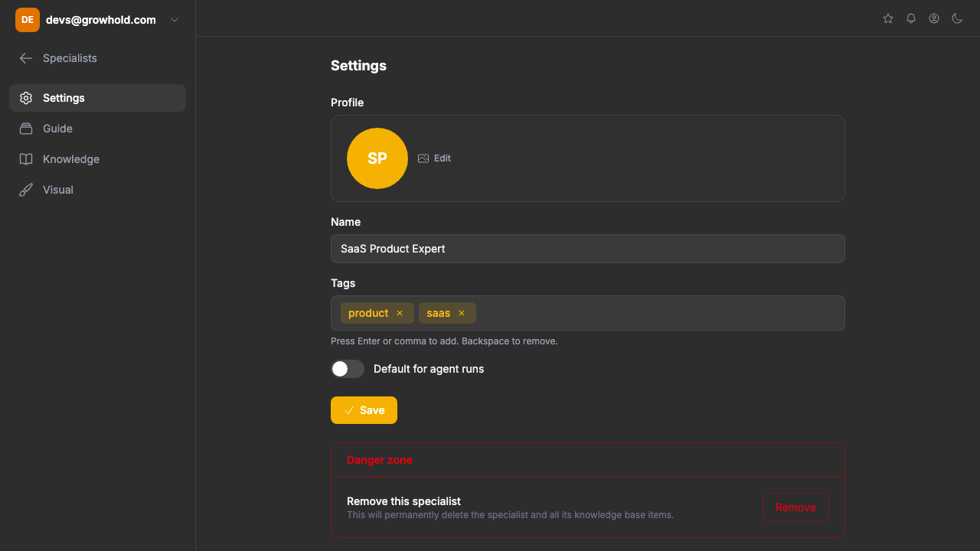Image resolution: width=980 pixels, height=551 pixels.
Task: Click the SaaS Product Expert name field
Action: (587, 249)
